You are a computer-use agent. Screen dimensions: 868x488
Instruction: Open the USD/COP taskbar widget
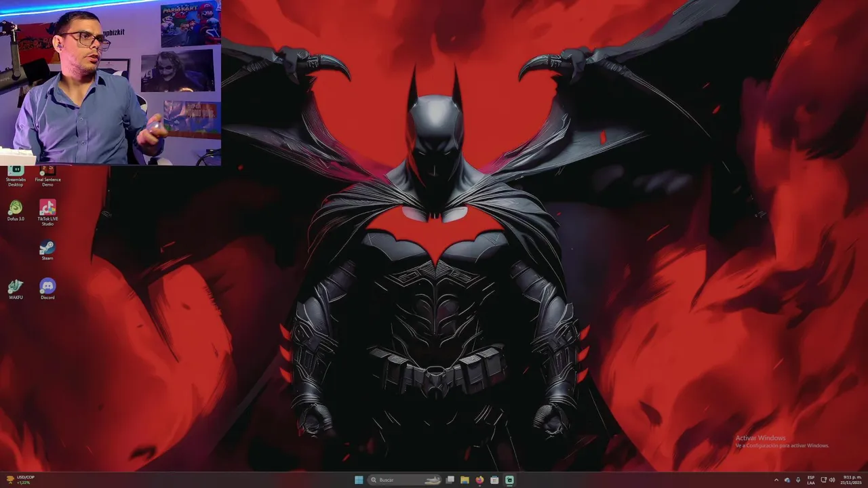pyautogui.click(x=20, y=480)
